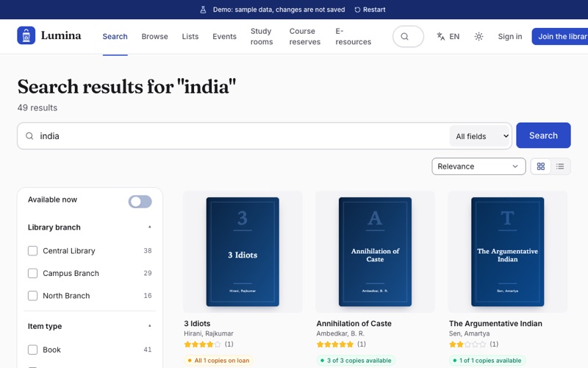This screenshot has height=368, width=588.
Task: Click the star rating for 3 Idiots
Action: coord(202,344)
